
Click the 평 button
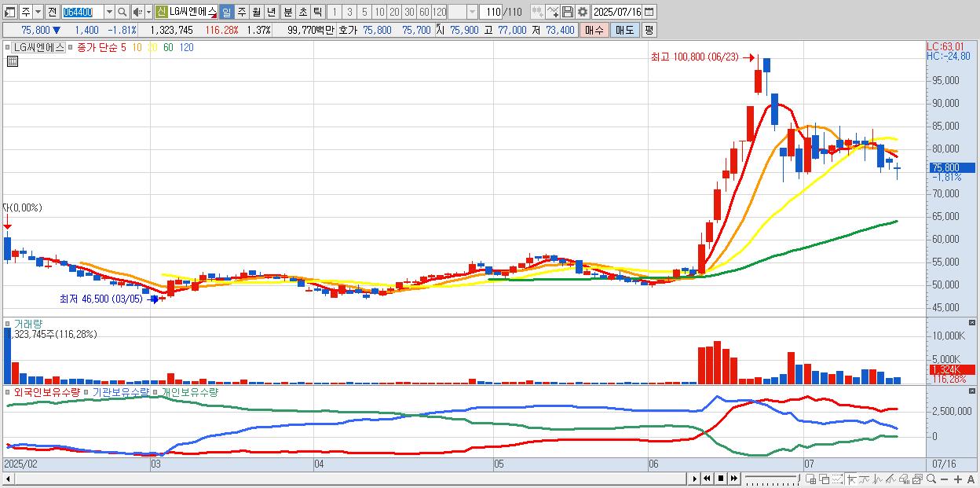coord(649,30)
